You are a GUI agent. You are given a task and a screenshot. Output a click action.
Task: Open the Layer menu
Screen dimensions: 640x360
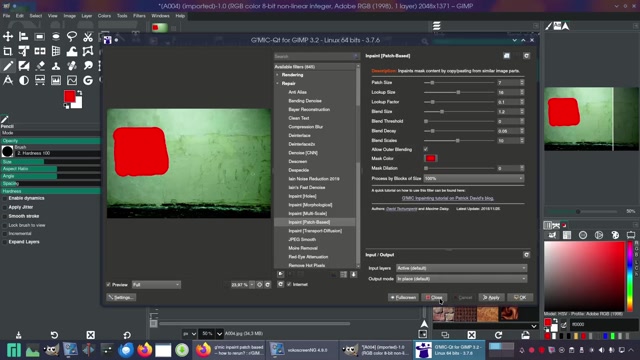point(87,16)
